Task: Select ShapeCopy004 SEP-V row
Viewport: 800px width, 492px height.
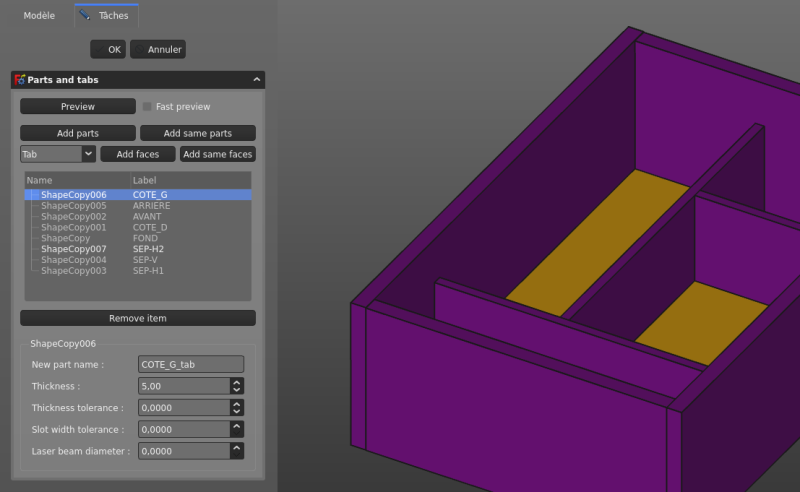Action: pos(138,260)
